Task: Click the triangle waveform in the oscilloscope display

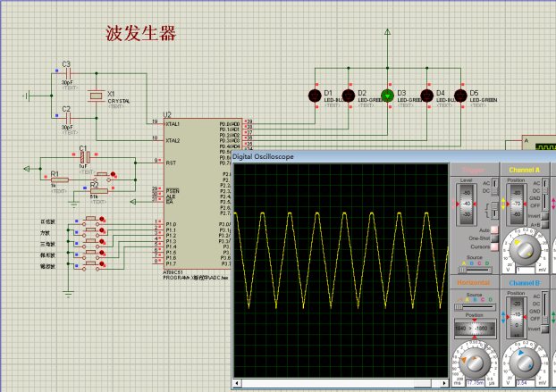Action: pyautogui.click(x=341, y=260)
